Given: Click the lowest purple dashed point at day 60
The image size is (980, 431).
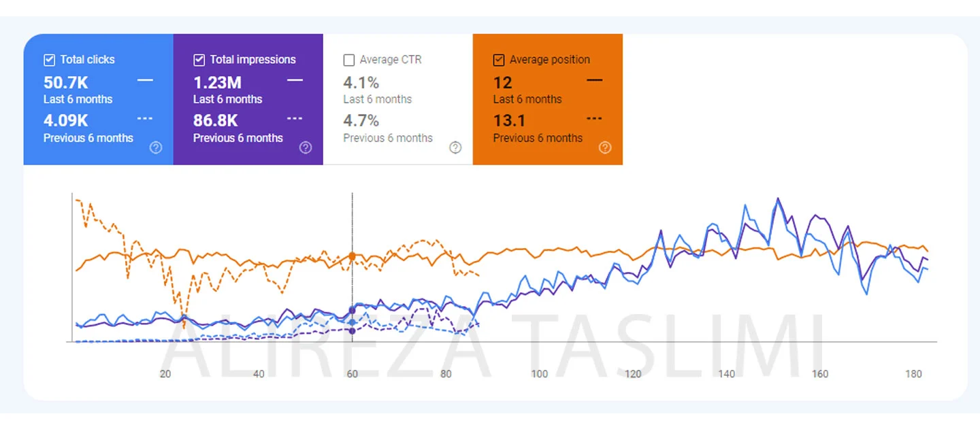Looking at the screenshot, I should 352,331.
